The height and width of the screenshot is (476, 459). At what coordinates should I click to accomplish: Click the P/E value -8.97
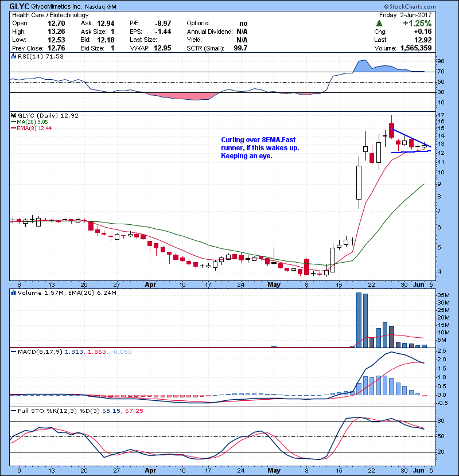tap(163, 24)
